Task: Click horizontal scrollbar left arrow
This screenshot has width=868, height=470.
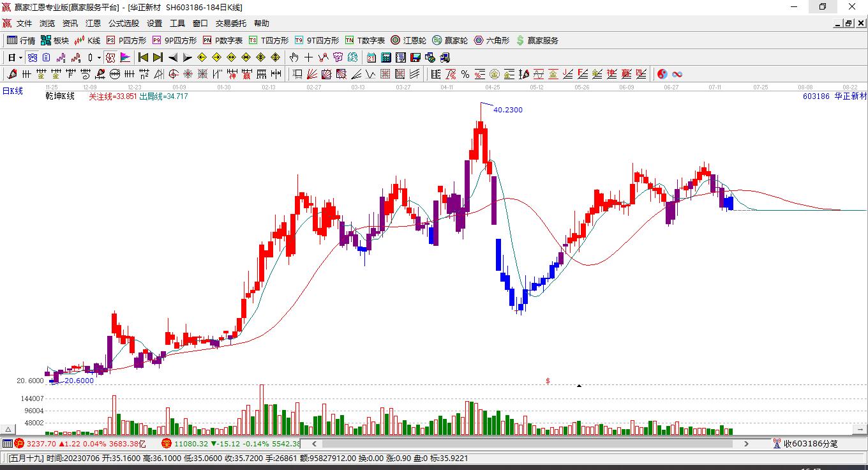Action: pos(315,443)
